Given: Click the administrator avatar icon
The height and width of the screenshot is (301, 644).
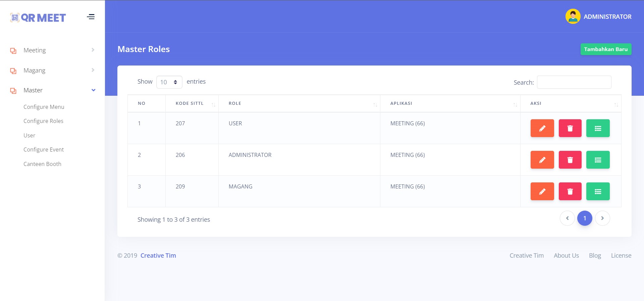Looking at the screenshot, I should coord(573,16).
